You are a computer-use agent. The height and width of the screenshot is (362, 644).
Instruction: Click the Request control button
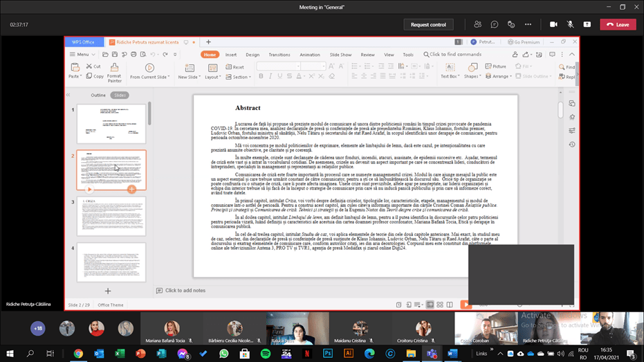click(428, 24)
